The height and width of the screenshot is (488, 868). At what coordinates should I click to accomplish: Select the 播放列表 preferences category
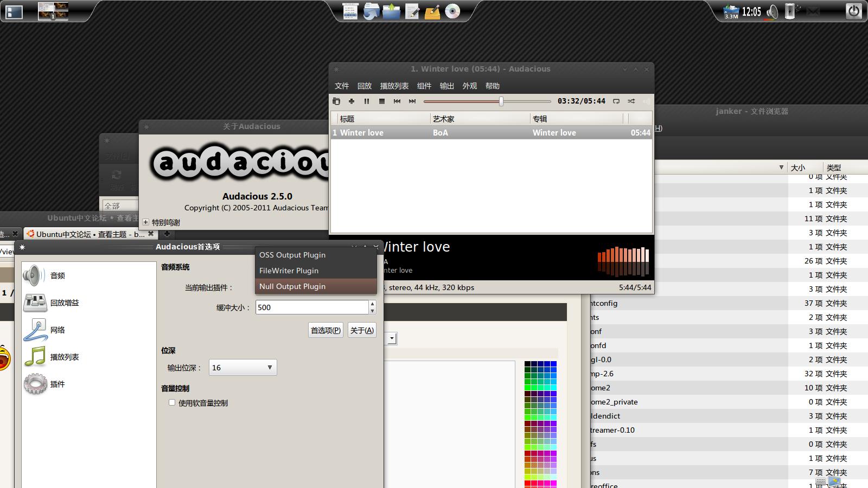[89, 357]
